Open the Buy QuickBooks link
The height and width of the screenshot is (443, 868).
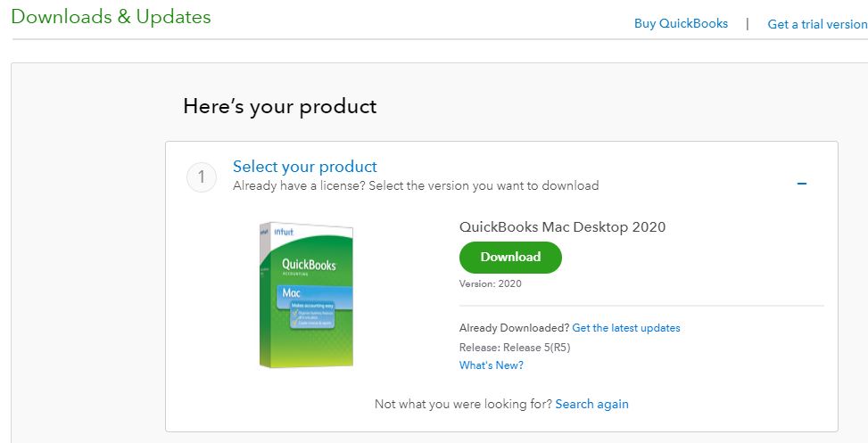click(681, 24)
